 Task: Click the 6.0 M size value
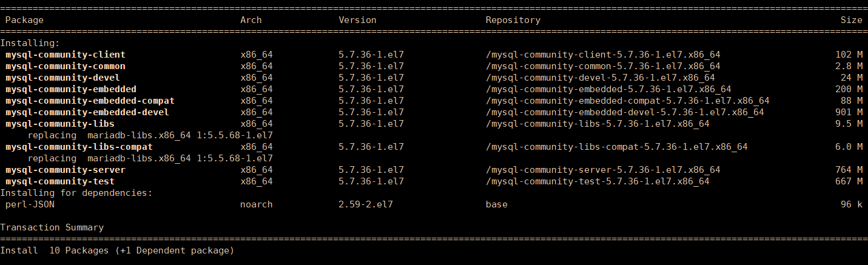tap(849, 147)
